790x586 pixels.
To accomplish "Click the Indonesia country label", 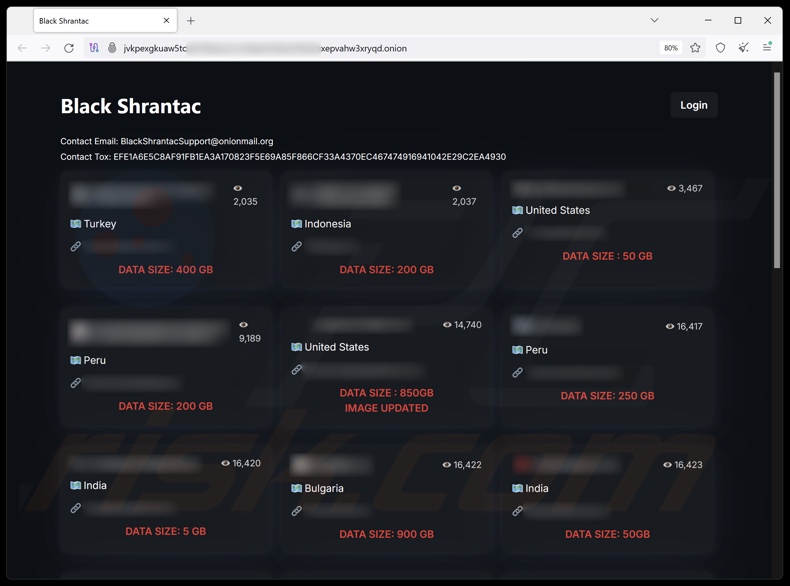I will pyautogui.click(x=327, y=224).
